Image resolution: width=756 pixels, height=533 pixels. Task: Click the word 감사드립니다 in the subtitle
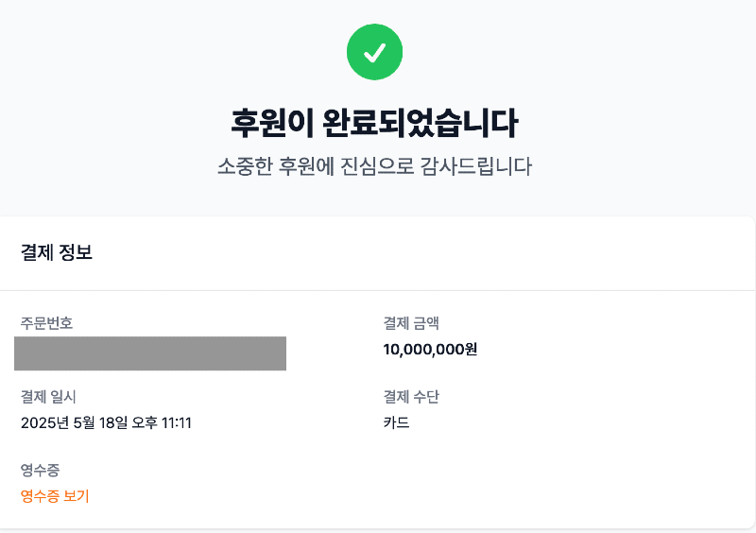[x=476, y=166]
